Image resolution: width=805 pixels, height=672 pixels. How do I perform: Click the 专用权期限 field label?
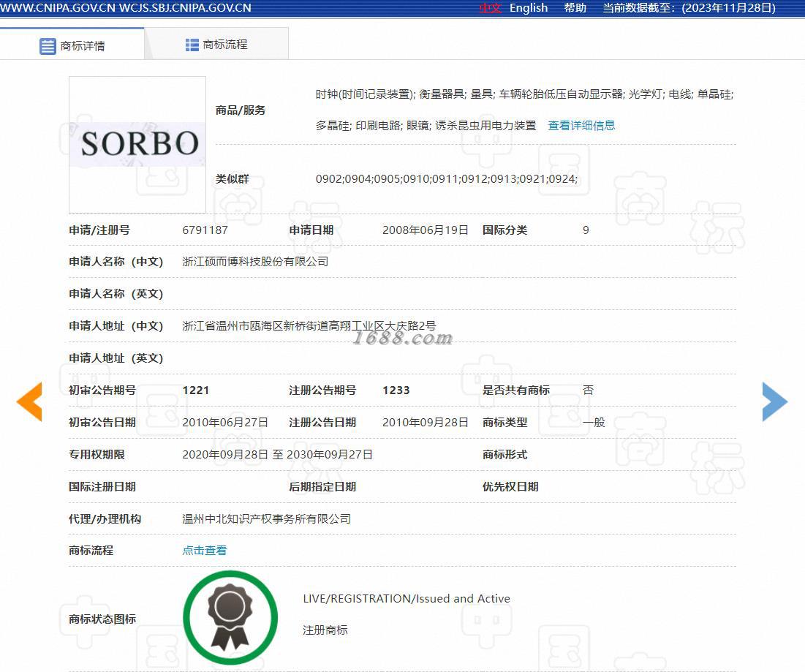pos(97,454)
